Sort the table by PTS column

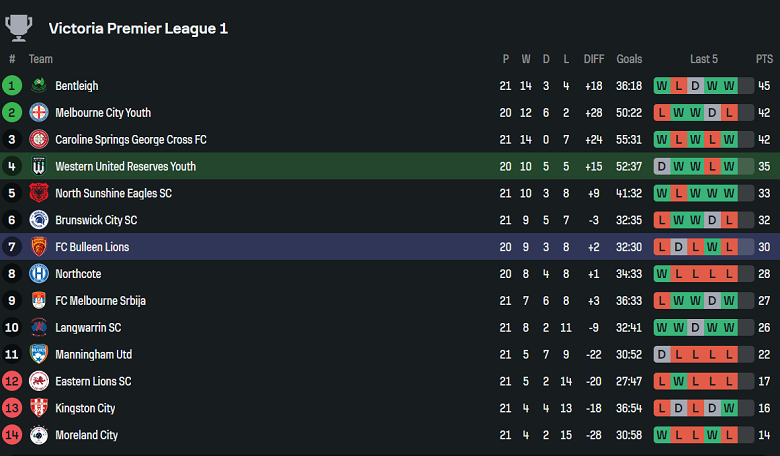click(764, 59)
